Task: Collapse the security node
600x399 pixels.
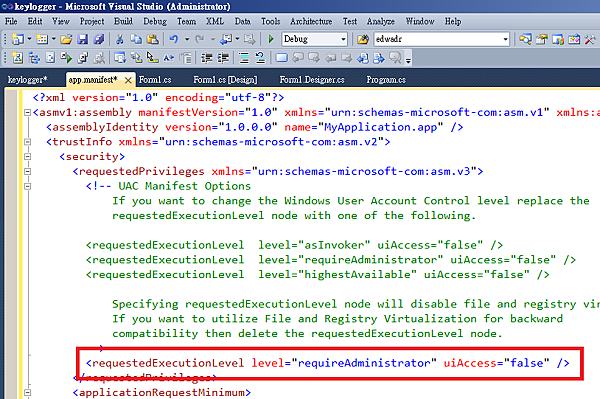Action: 27,156
